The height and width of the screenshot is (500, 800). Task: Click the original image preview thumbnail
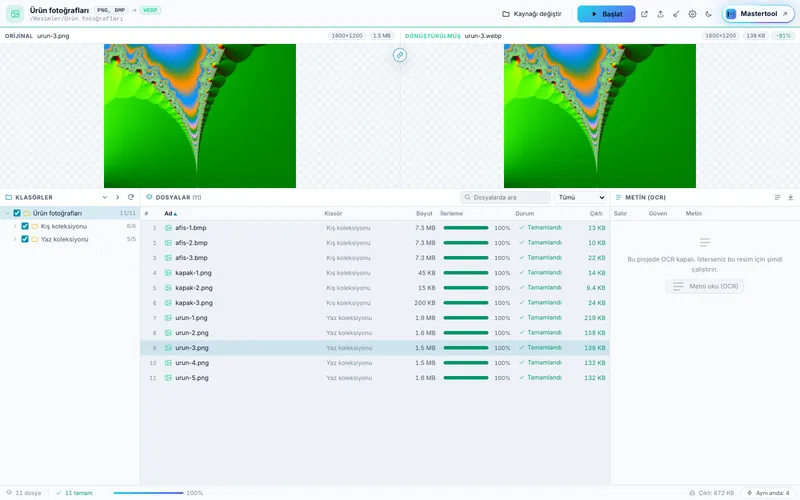[200, 116]
